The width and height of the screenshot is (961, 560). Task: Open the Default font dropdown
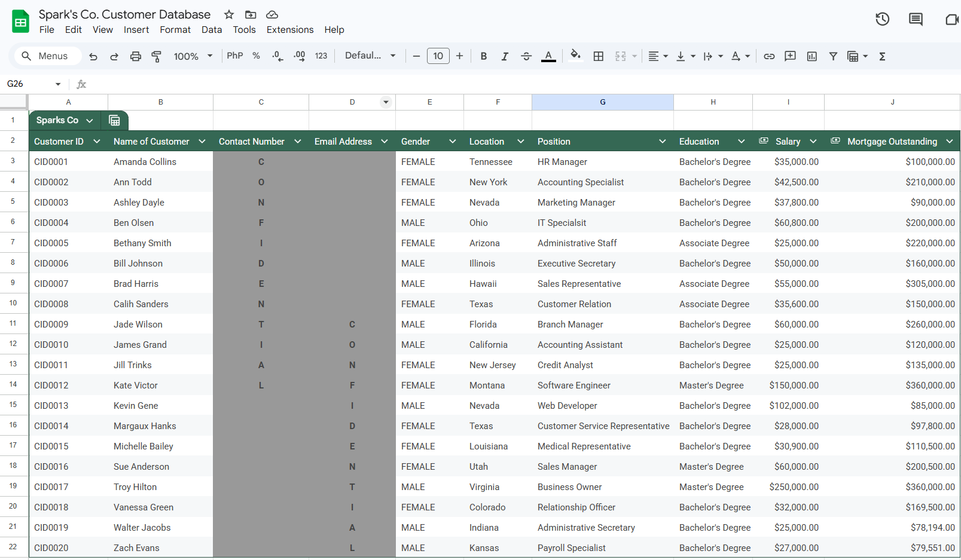pos(370,56)
